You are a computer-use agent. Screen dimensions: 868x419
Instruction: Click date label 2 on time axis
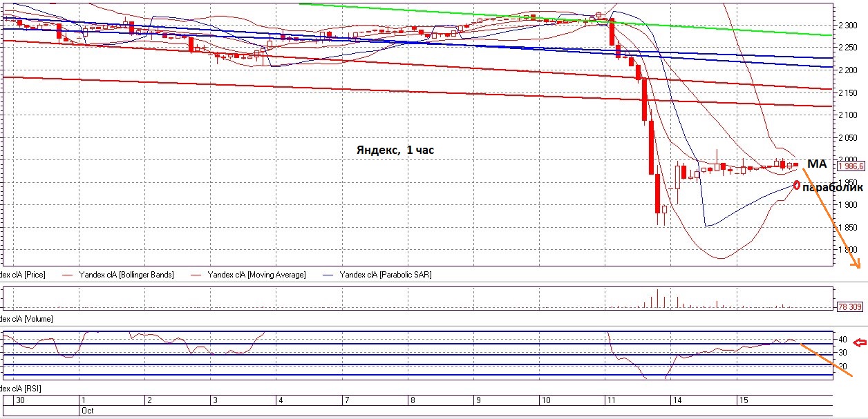click(149, 400)
